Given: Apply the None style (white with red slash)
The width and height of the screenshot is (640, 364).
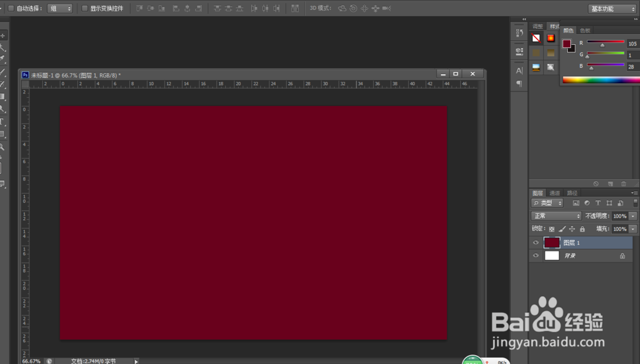Looking at the screenshot, I should [536, 38].
